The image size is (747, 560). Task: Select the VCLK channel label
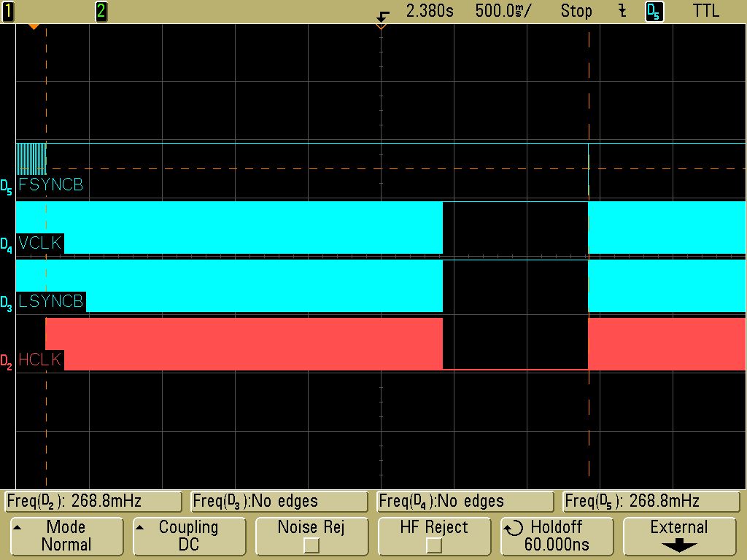tap(40, 243)
